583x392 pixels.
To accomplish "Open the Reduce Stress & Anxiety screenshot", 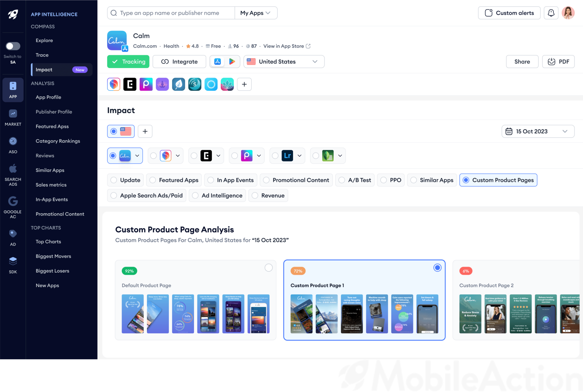I will 470,314.
